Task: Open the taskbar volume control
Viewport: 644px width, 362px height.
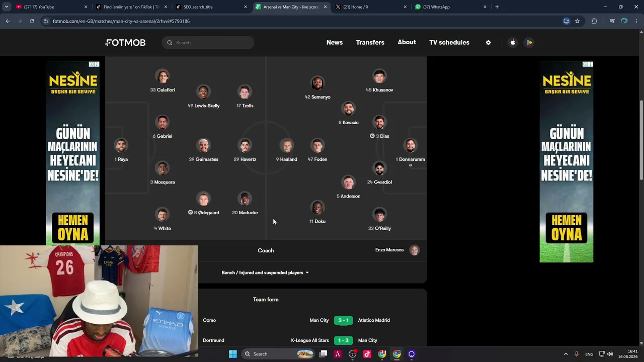Action: click(x=610, y=354)
